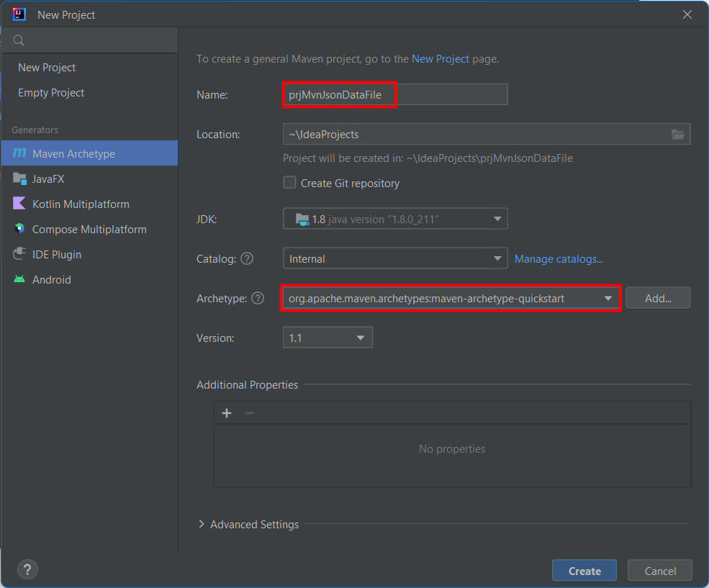Click the 'Additional Properties' heading
The width and height of the screenshot is (709, 588).
click(248, 384)
